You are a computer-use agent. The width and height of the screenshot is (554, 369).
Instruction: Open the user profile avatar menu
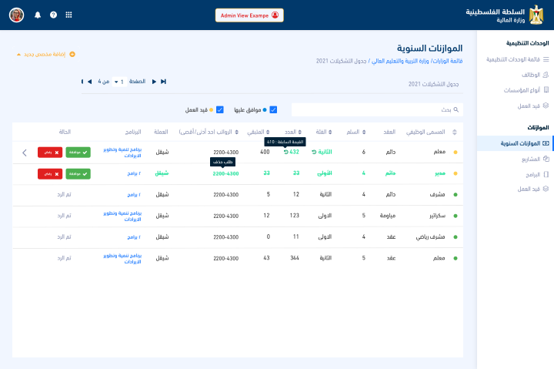pyautogui.click(x=16, y=15)
